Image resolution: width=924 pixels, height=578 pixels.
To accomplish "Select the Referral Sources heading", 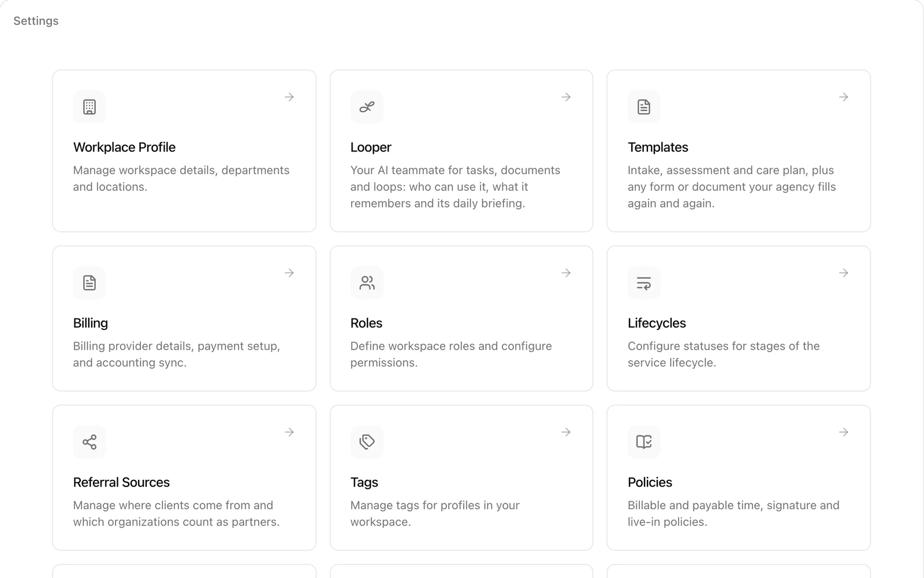I will [121, 483].
